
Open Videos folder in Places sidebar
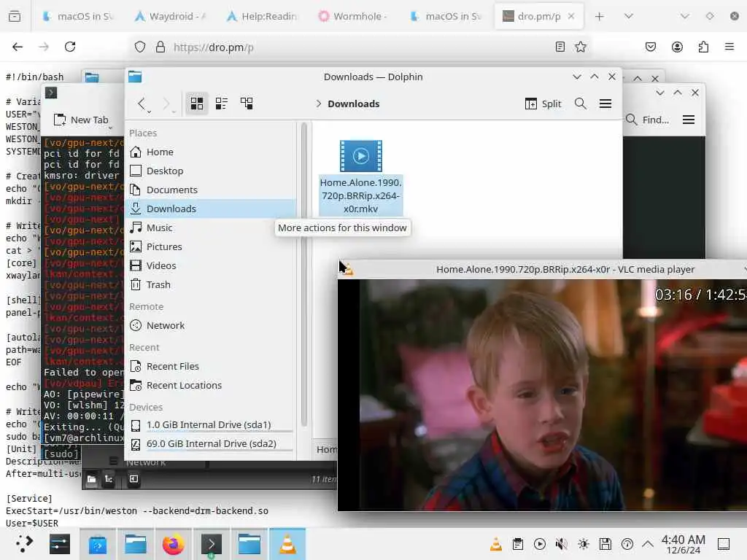point(211,265)
